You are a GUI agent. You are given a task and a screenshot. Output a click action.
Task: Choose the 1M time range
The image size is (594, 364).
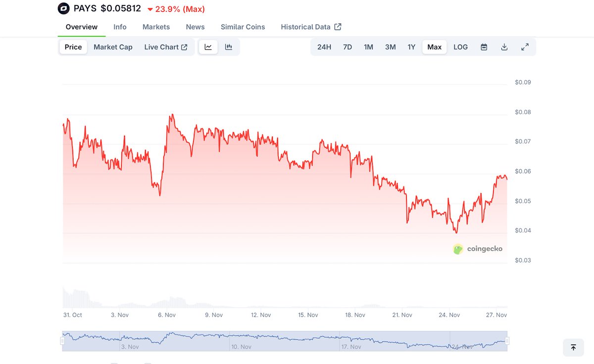click(x=369, y=47)
